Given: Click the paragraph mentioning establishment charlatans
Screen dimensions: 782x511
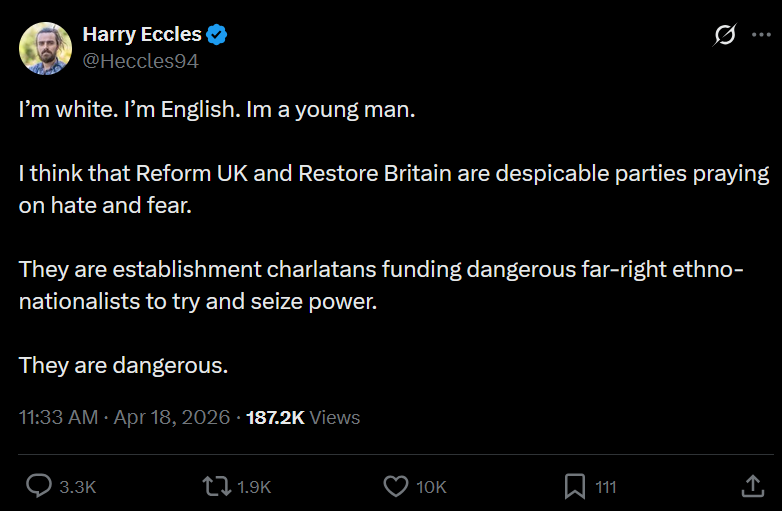Looking at the screenshot, I should 381,286.
